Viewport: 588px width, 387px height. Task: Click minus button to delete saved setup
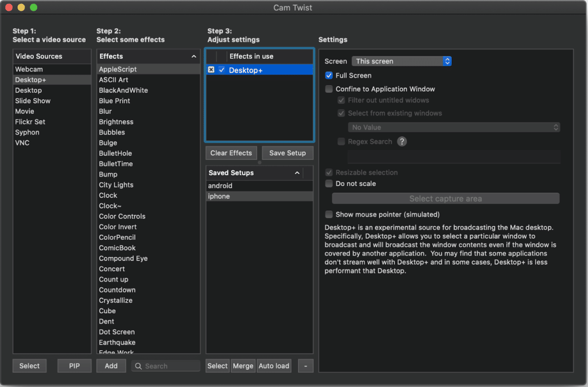(305, 366)
